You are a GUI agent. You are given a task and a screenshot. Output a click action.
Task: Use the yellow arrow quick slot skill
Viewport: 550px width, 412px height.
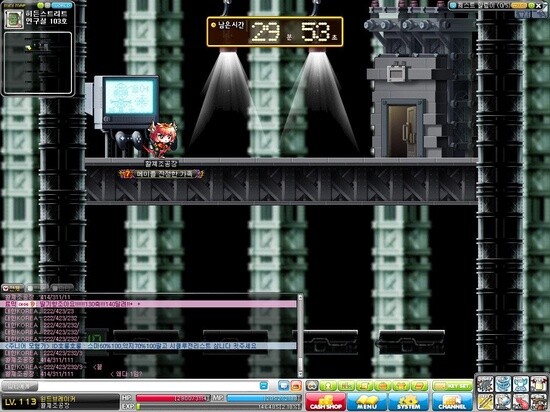click(x=485, y=402)
